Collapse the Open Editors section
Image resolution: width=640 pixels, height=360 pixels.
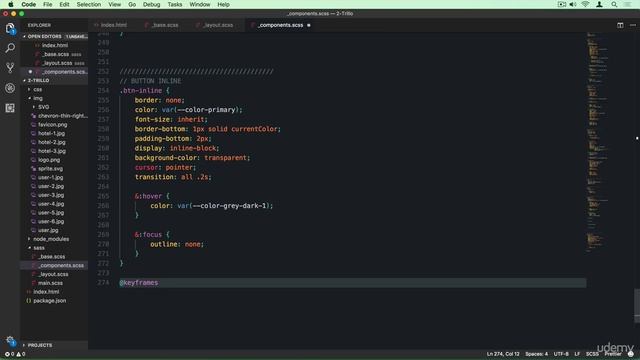pos(55,36)
